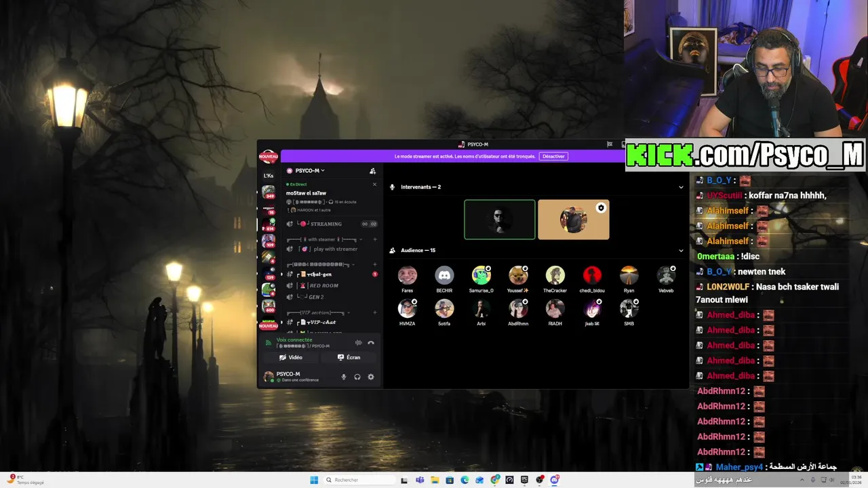Toggle deafen headphones in user panel
The image size is (868, 488).
357,377
